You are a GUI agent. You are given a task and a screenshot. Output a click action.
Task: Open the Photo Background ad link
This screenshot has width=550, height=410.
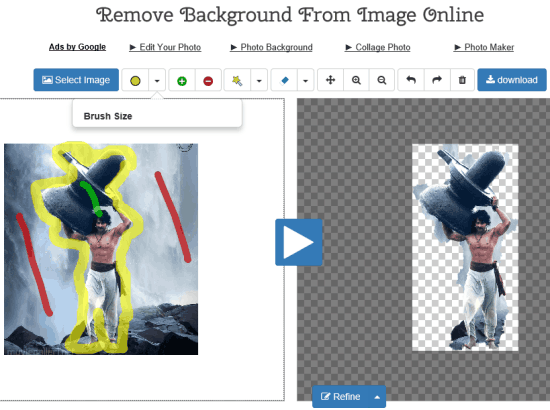click(x=271, y=47)
